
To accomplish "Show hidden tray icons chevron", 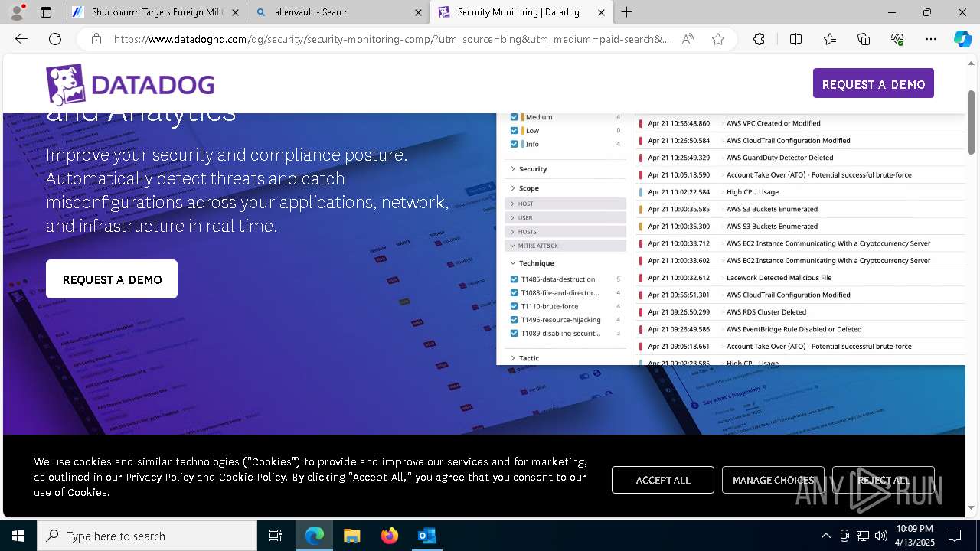I will click(825, 536).
